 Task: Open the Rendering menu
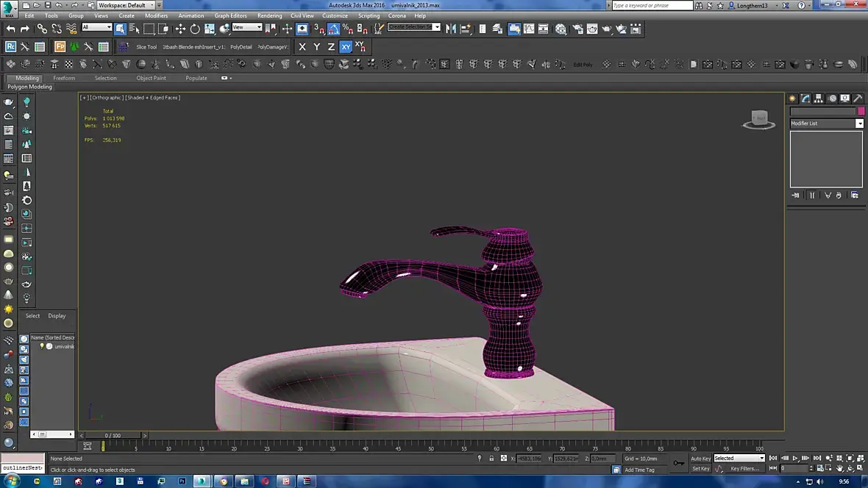coord(269,15)
